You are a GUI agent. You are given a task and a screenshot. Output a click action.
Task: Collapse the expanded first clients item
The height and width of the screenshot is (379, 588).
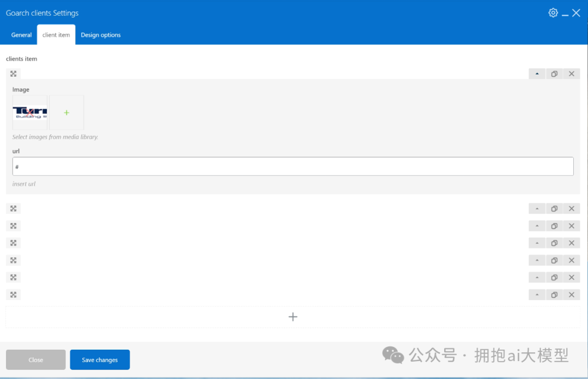pos(537,73)
